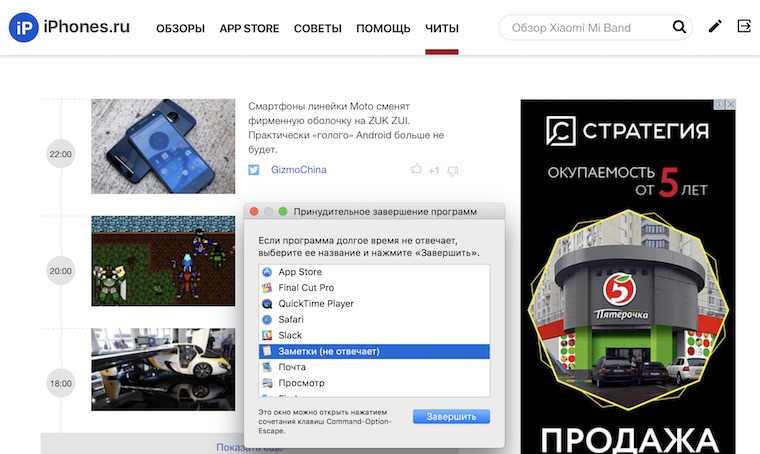This screenshot has height=454, width=760.
Task: Click the Завершить button
Action: point(451,417)
